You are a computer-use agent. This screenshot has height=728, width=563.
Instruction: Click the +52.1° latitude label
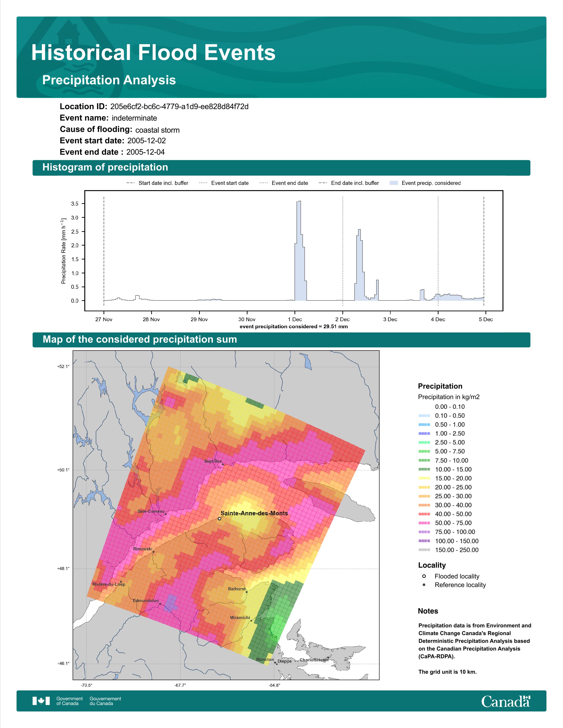point(63,367)
